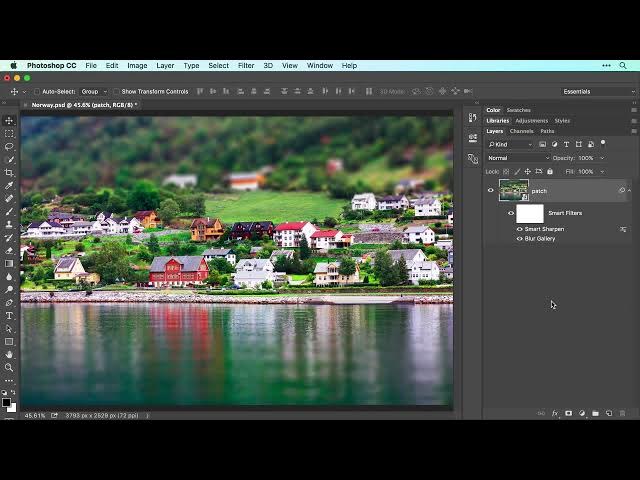
Task: Switch to the Channels tab
Action: point(521,131)
